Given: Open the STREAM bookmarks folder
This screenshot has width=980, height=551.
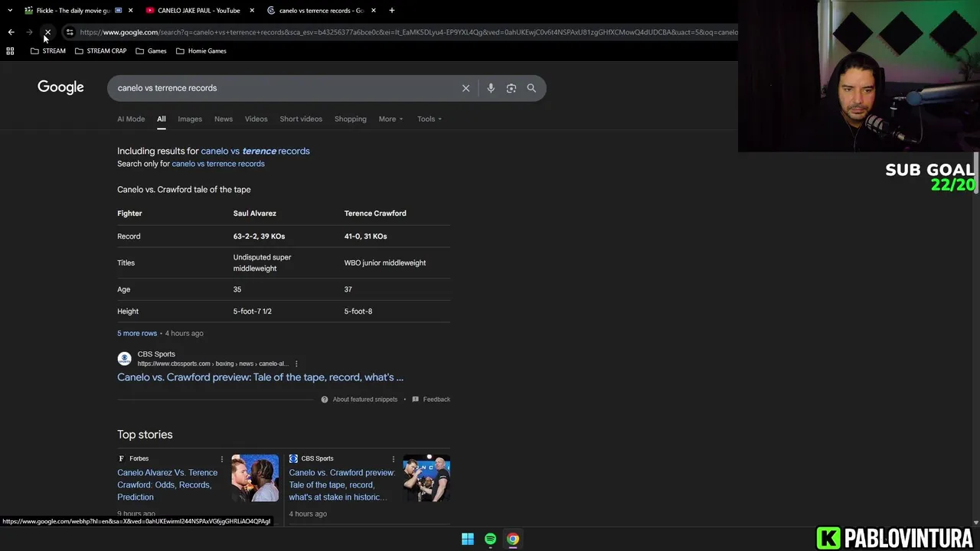Looking at the screenshot, I should [48, 51].
